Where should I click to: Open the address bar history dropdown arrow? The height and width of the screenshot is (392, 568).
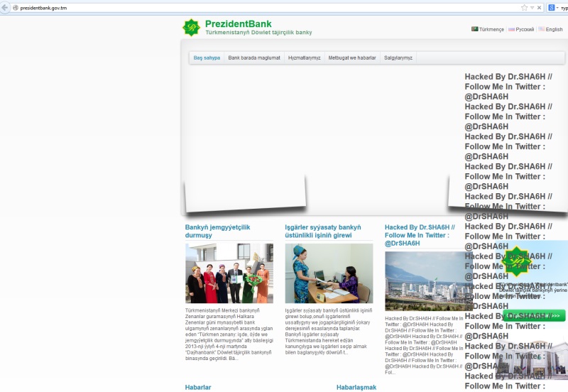532,8
